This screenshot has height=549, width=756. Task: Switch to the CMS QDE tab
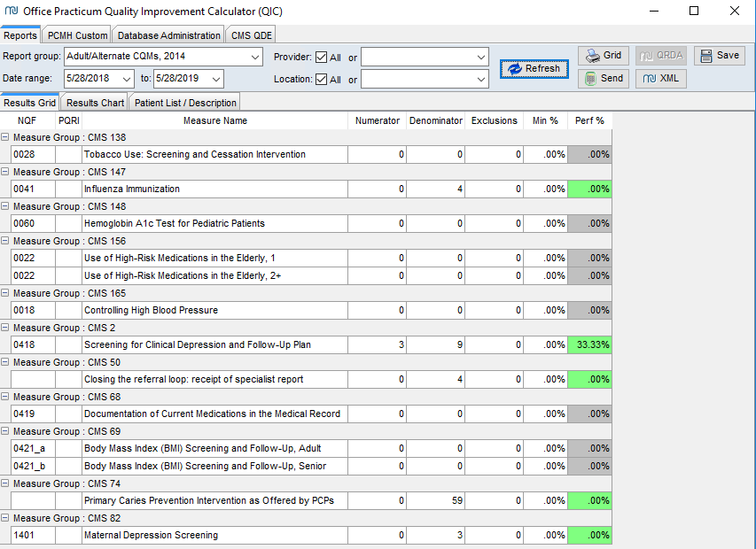(x=251, y=35)
